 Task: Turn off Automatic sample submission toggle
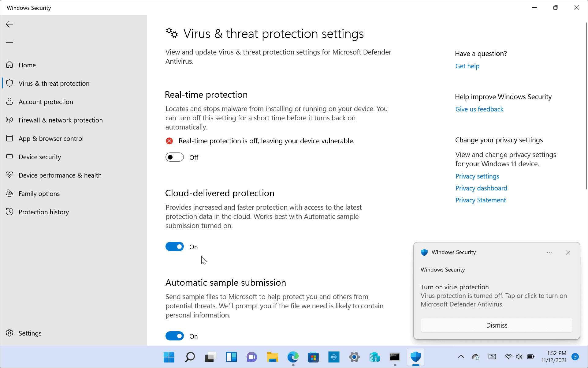click(x=175, y=336)
